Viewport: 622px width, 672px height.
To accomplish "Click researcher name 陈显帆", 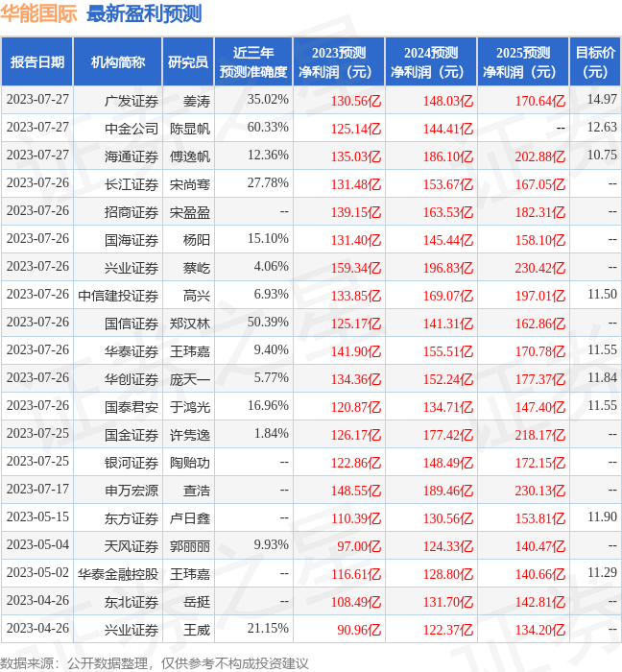I will (x=190, y=129).
